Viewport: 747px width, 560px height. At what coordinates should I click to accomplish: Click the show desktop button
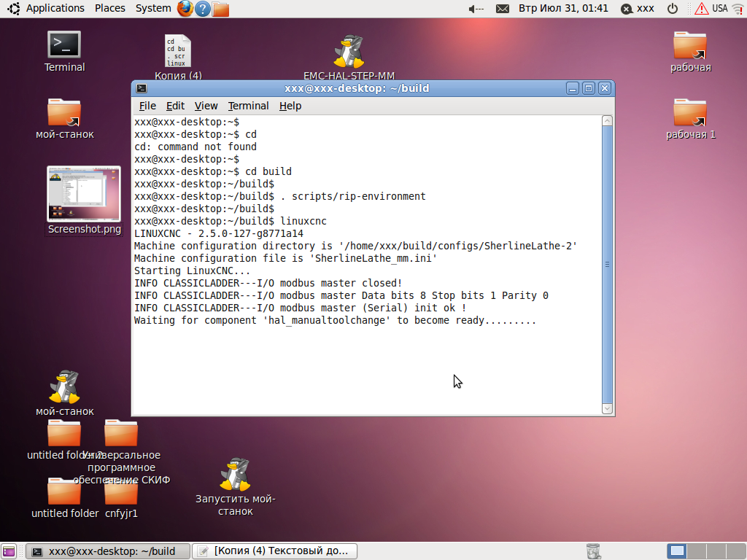pyautogui.click(x=9, y=551)
